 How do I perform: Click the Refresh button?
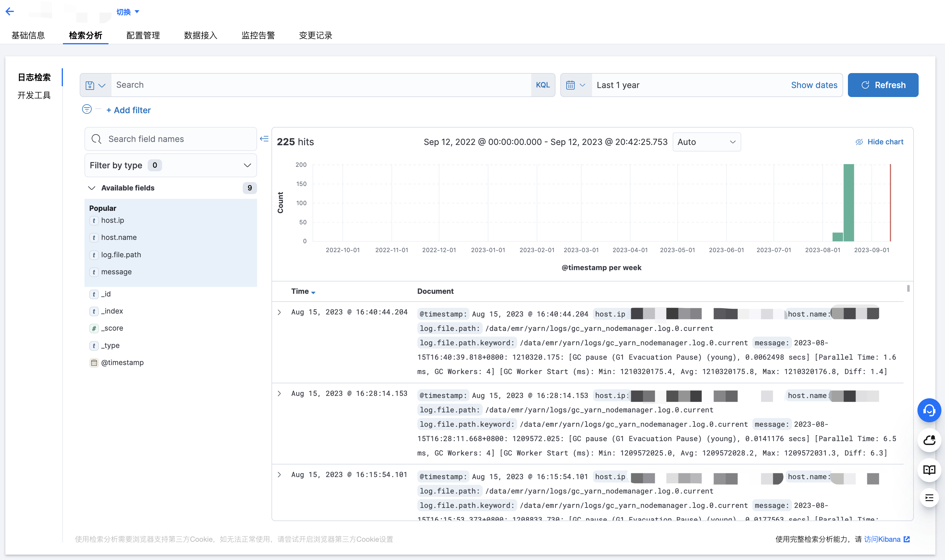883,84
